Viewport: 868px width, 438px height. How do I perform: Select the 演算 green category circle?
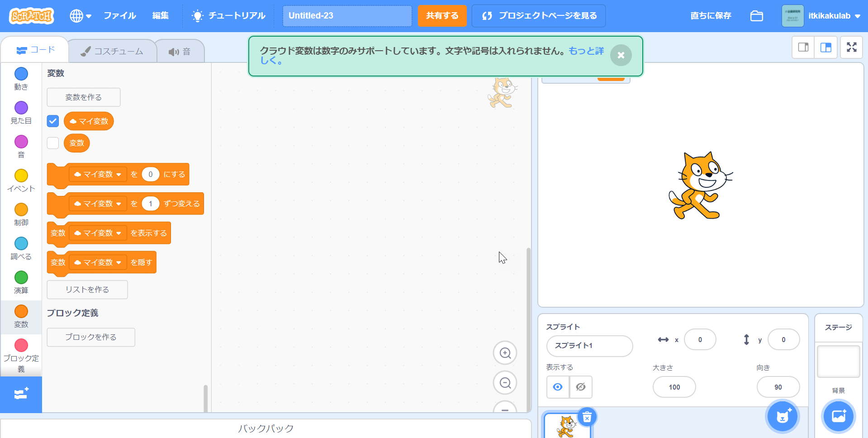coord(21,277)
